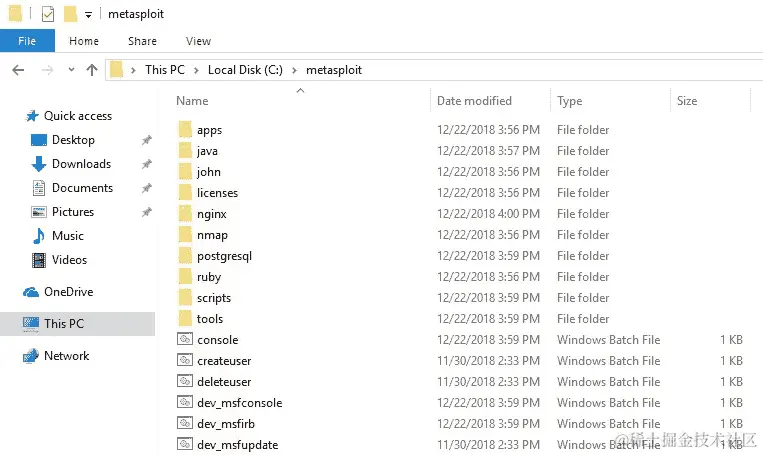Image resolution: width=763 pixels, height=455 pixels.
Task: Expand the chevron after Local Disk (C:)
Action: [x=294, y=71]
